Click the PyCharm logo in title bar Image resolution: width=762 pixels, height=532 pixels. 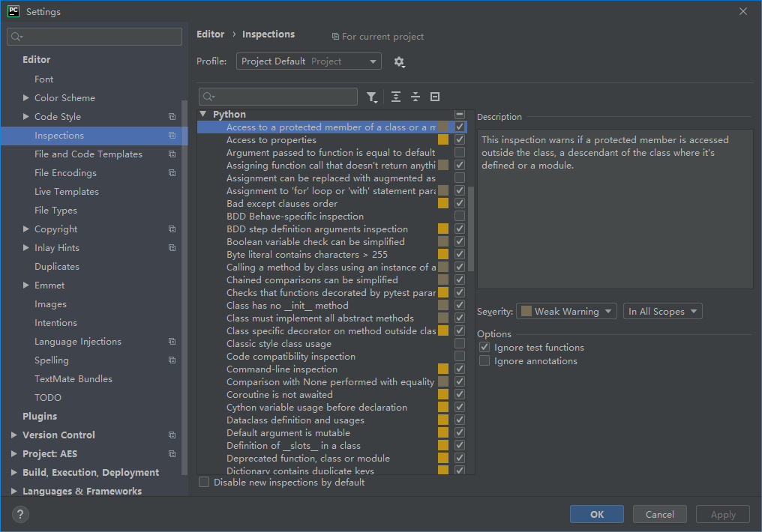(13, 11)
